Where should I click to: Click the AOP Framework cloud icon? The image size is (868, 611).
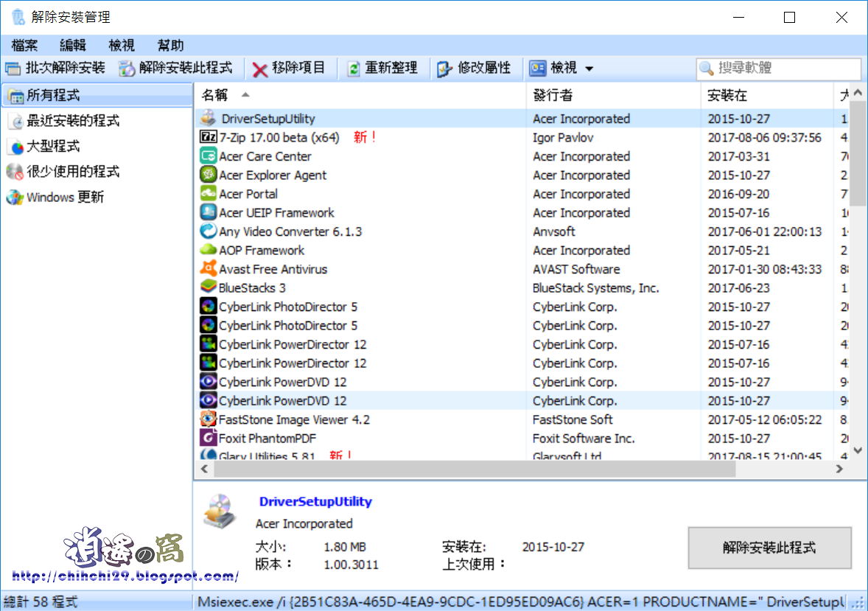tap(208, 250)
